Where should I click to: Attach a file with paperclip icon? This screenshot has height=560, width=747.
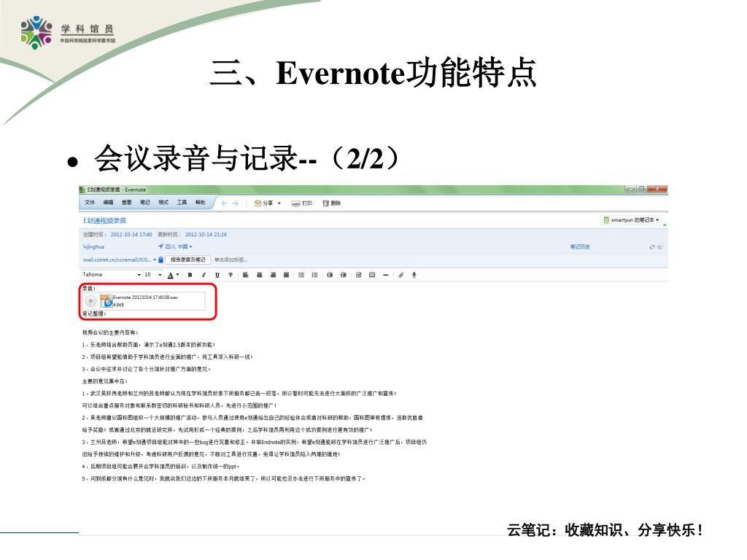click(x=401, y=275)
